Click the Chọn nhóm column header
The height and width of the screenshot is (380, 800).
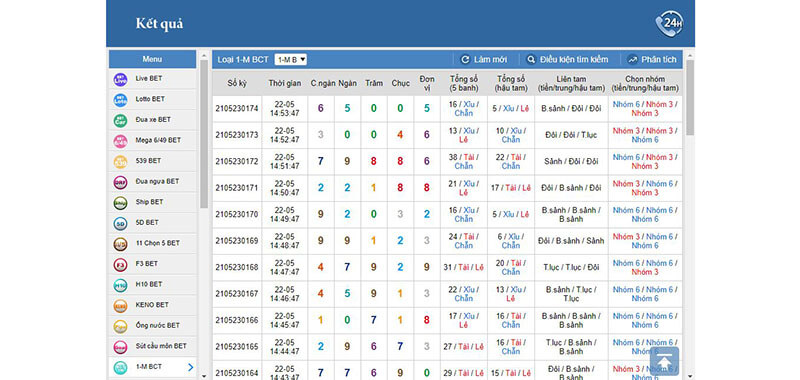click(x=645, y=83)
